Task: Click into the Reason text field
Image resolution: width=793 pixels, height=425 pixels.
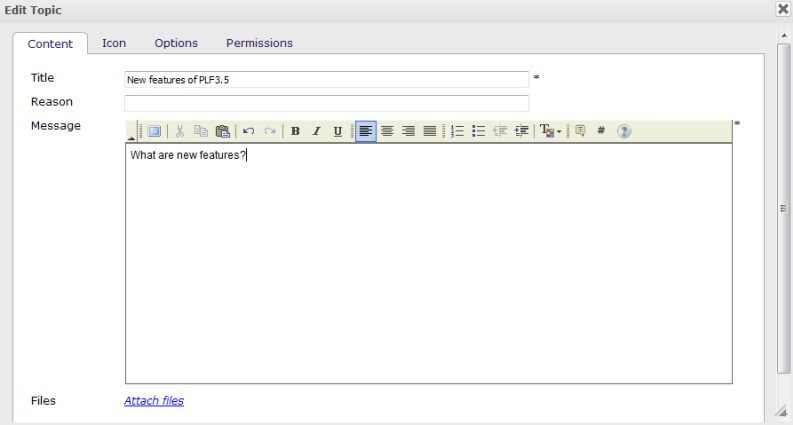Action: [x=326, y=103]
